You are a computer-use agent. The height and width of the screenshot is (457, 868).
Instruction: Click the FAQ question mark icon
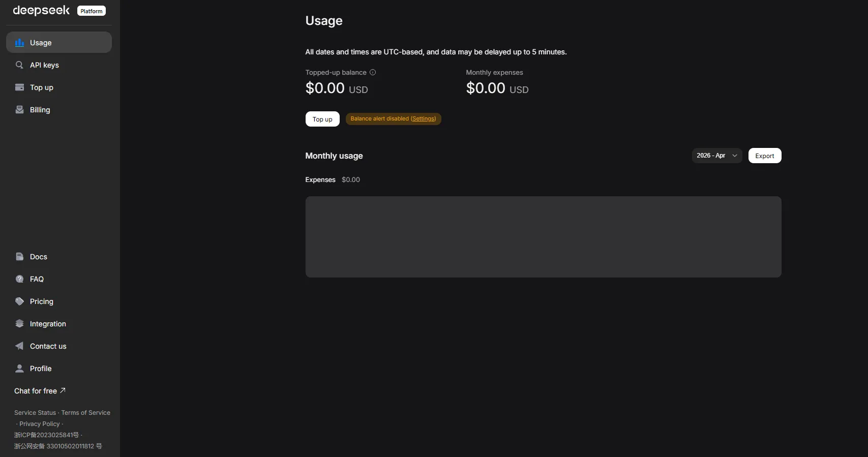pyautogui.click(x=20, y=279)
